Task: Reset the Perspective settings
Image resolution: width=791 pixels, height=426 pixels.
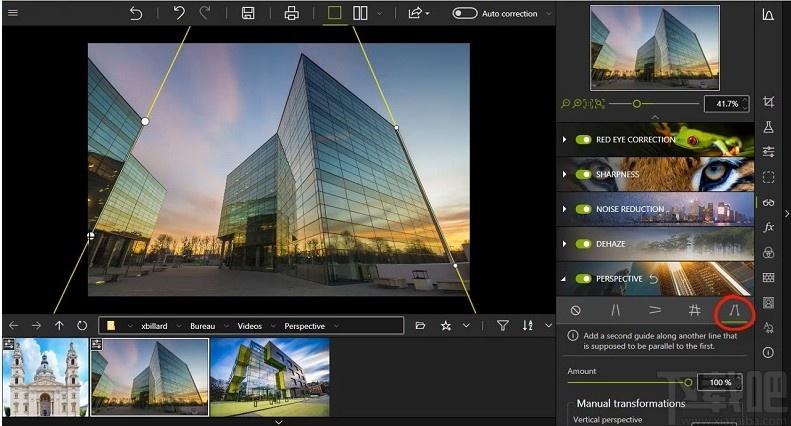Action: 653,279
